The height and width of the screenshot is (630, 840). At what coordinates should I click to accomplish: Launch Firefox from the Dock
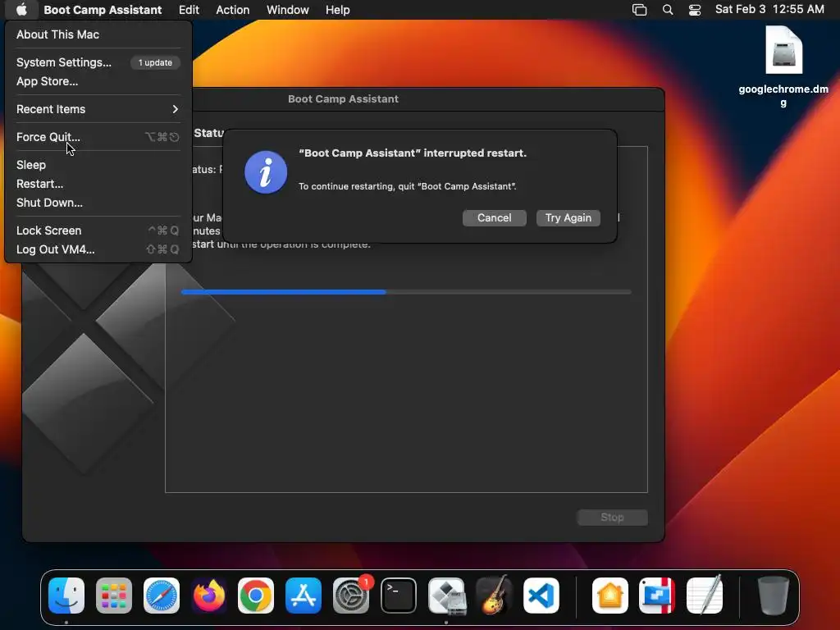point(208,596)
